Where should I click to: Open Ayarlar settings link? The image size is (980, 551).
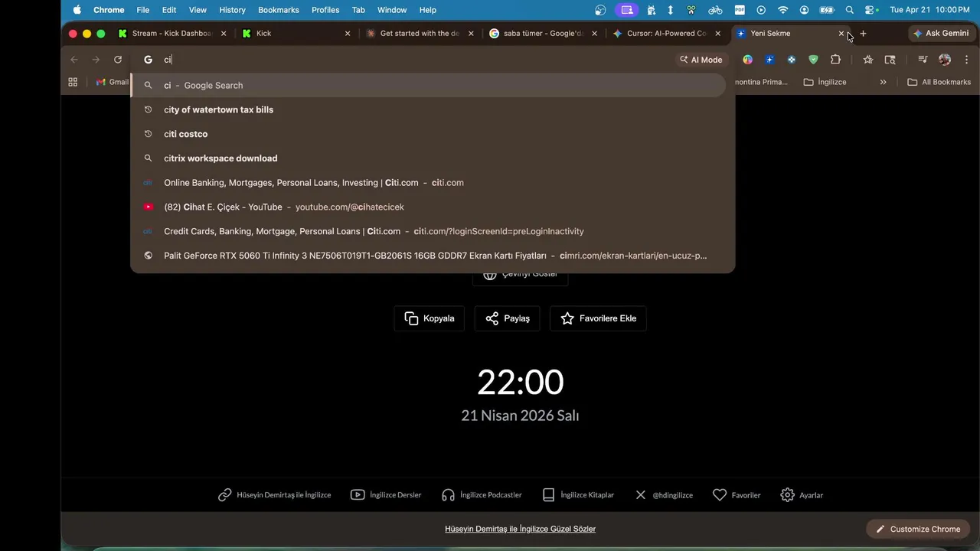tap(802, 495)
